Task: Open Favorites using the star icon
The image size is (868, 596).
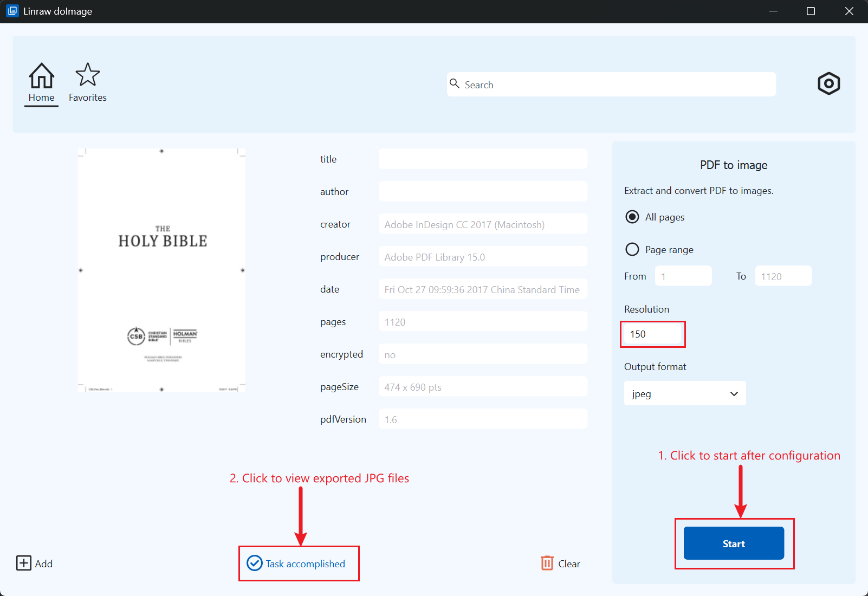Action: click(x=88, y=75)
